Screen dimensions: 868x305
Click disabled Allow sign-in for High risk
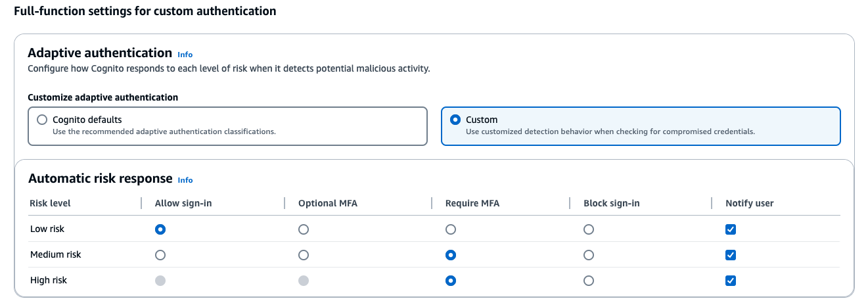pos(160,281)
